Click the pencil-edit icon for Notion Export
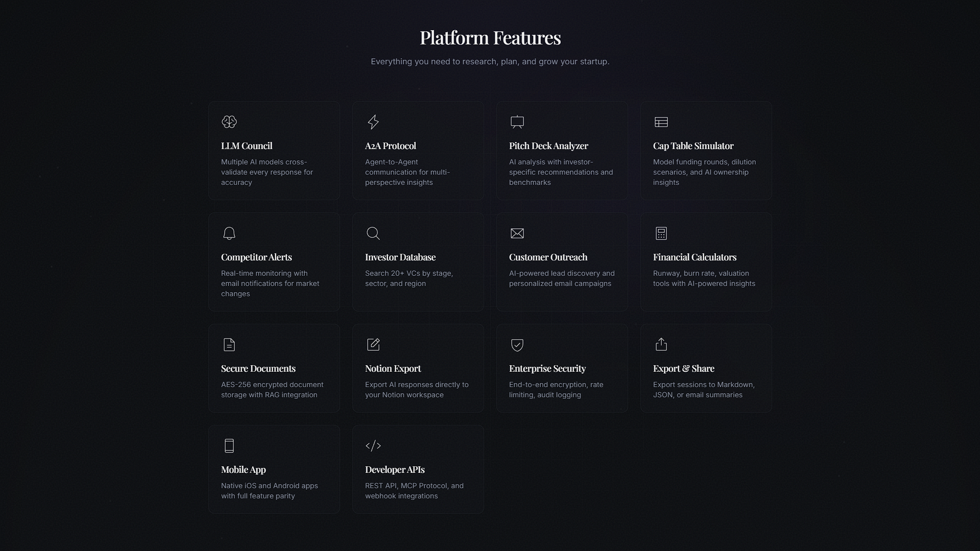Screen dimensions: 980x551 point(373,345)
